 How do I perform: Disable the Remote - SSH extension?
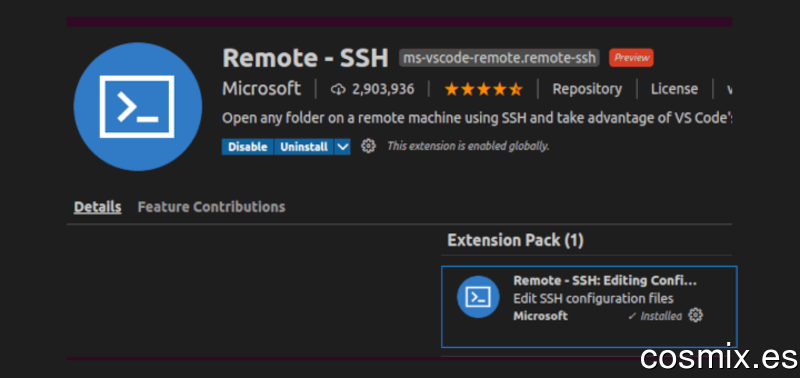click(247, 147)
